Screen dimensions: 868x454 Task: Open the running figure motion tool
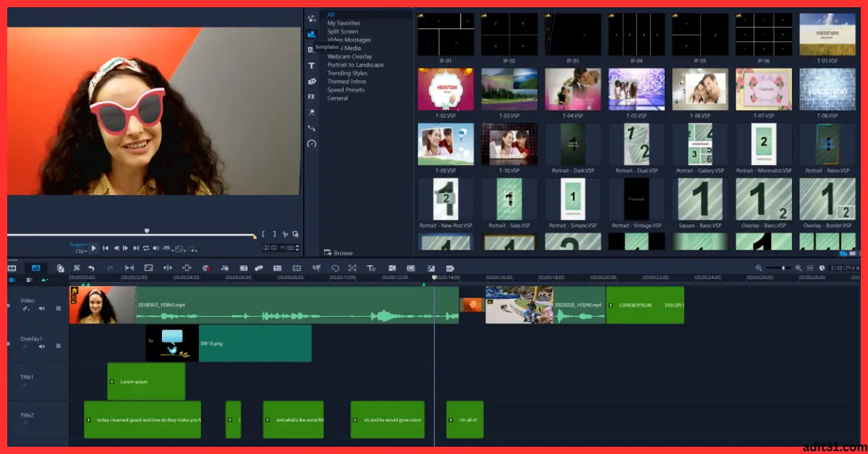coord(316,268)
